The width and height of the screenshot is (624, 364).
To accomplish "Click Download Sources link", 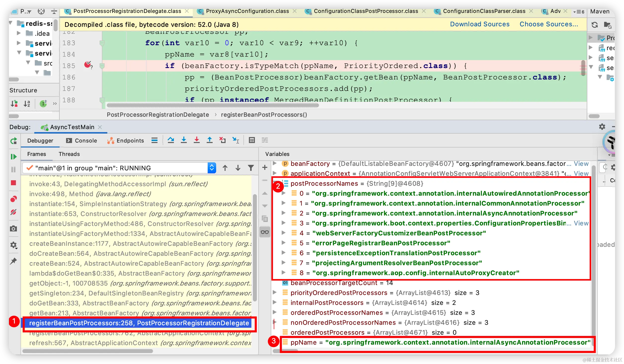I will 480,24.
